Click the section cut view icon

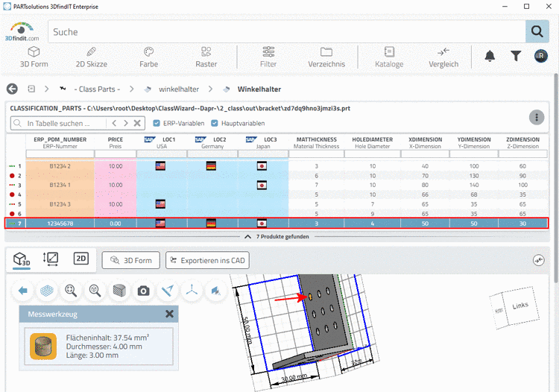click(215, 291)
